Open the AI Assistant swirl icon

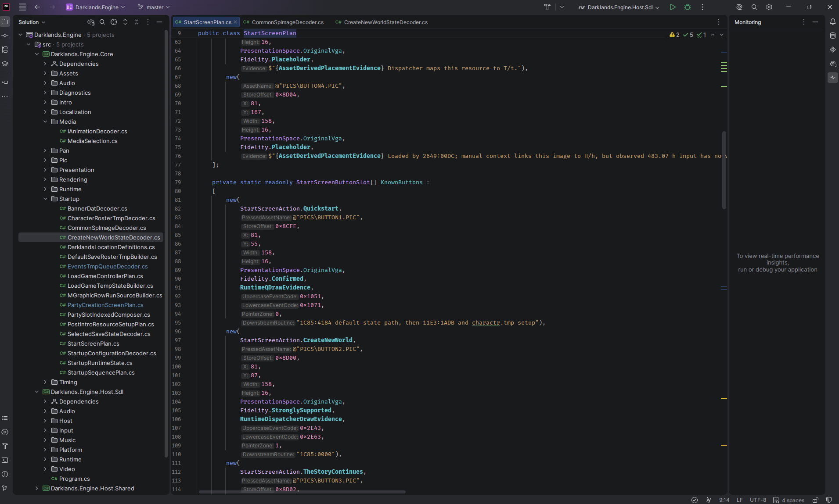click(739, 7)
